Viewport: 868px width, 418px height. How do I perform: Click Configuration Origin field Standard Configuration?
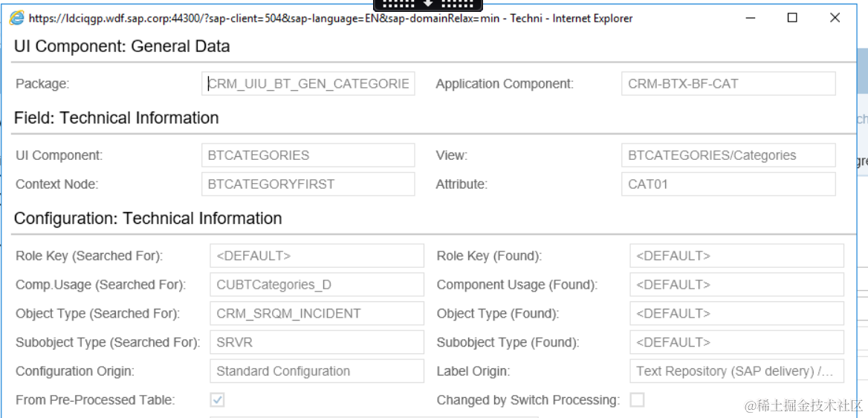pyautogui.click(x=317, y=371)
